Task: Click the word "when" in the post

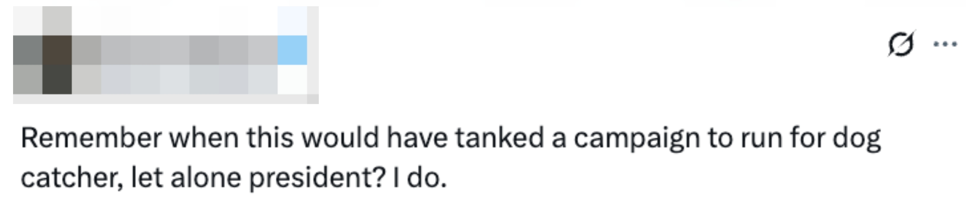Action: point(204,138)
